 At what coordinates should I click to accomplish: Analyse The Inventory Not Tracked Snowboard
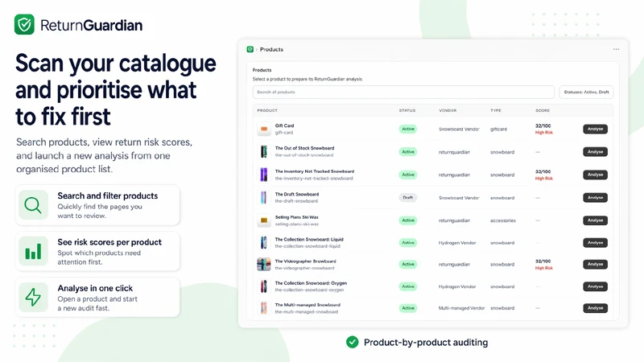[595, 175]
